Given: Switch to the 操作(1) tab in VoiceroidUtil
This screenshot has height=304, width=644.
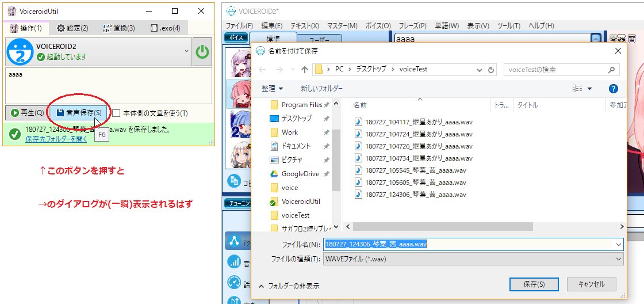Looking at the screenshot, I should pos(26,28).
